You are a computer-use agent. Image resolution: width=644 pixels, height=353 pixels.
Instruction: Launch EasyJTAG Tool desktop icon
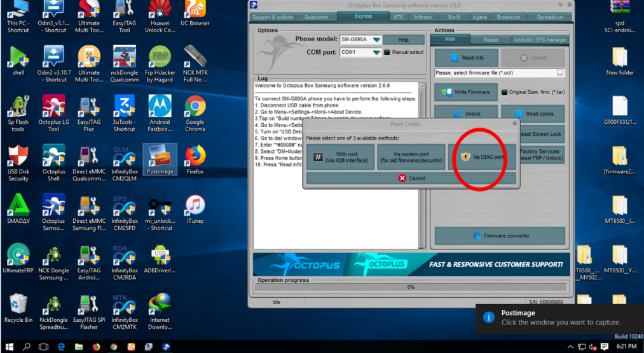pos(125,16)
